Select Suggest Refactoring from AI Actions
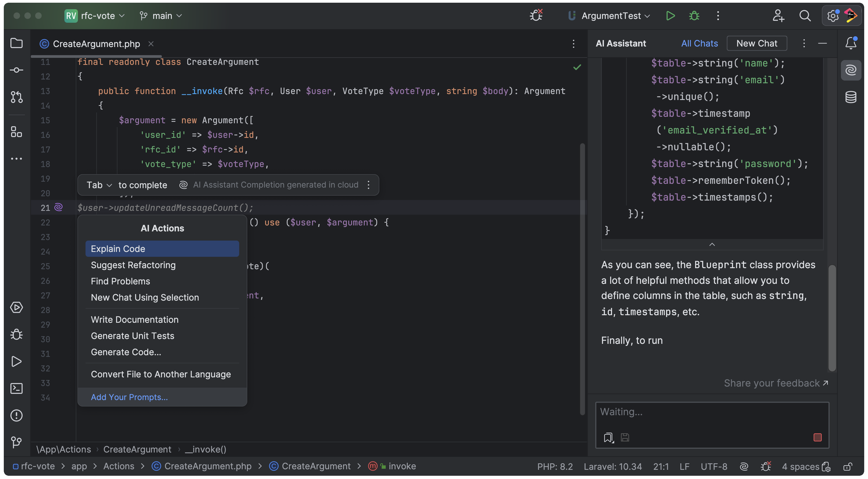868x479 pixels. tap(133, 265)
